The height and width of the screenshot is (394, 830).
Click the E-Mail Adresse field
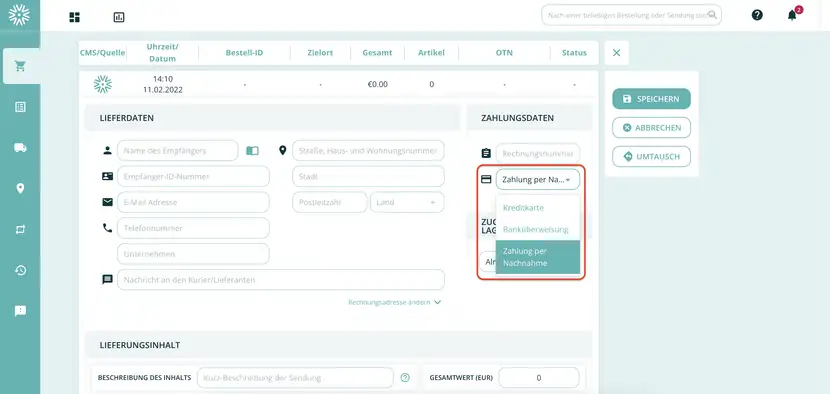(193, 202)
